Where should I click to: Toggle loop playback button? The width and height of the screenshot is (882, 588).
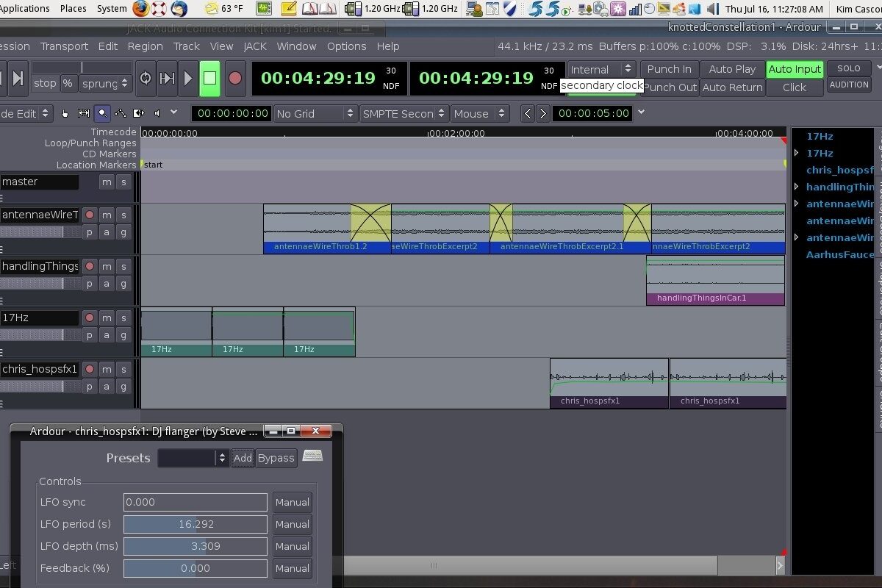click(146, 78)
